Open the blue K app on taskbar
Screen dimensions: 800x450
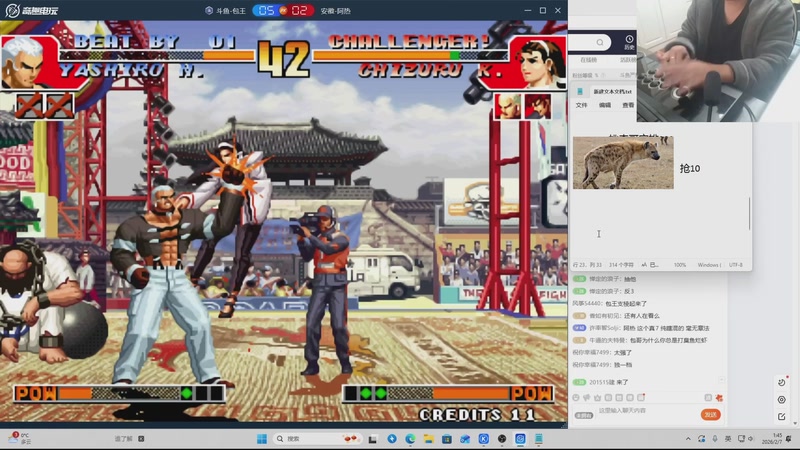[x=484, y=439]
